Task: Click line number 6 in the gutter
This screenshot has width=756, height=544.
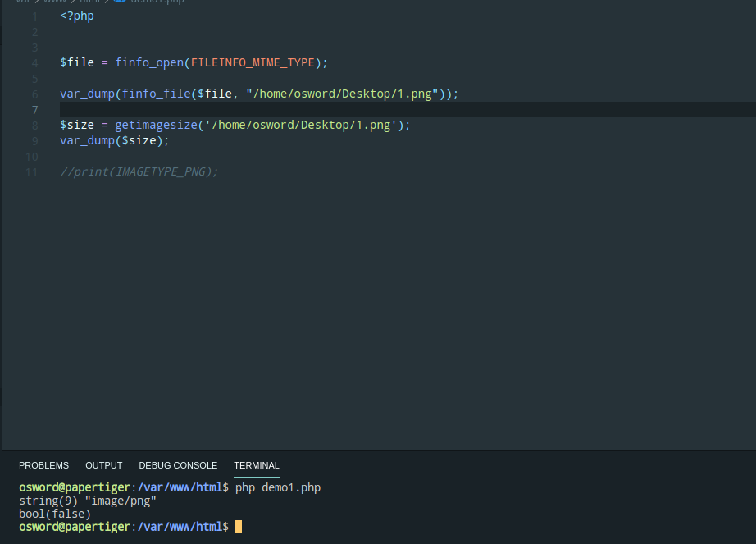Action: pos(34,94)
